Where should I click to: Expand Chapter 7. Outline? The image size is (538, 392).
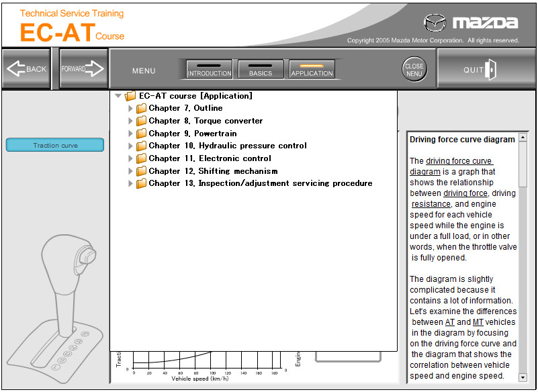pyautogui.click(x=130, y=108)
